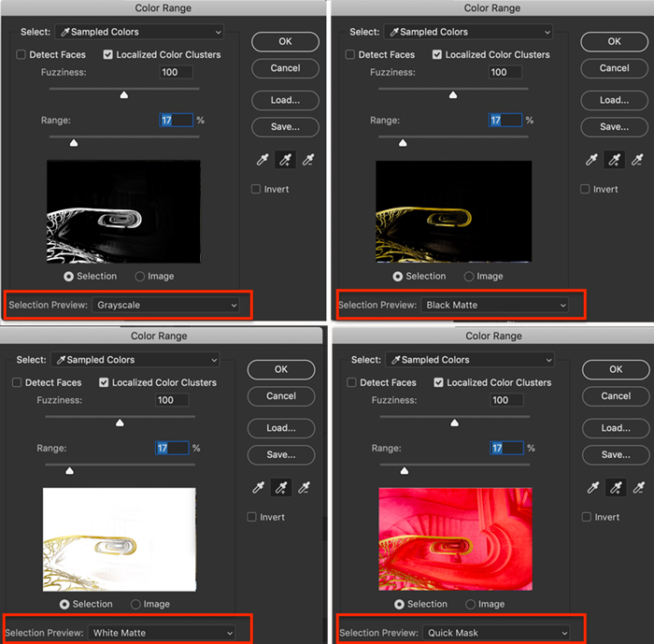Open Selection Preview dropdown showing Quick Mask
Viewport: 654px width, 644px height.
496,633
